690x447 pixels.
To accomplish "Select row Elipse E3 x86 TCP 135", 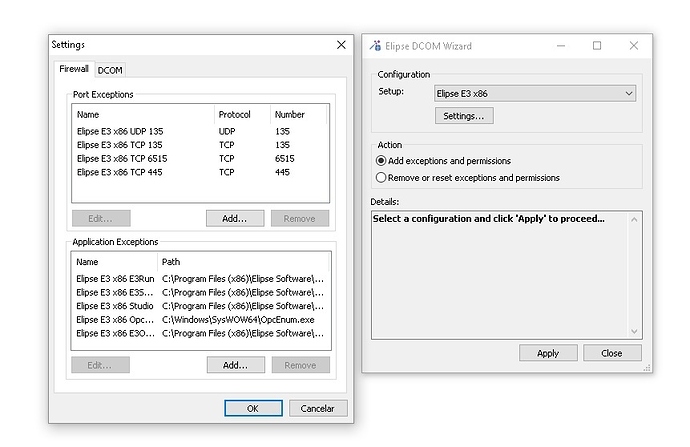I will pos(200,145).
